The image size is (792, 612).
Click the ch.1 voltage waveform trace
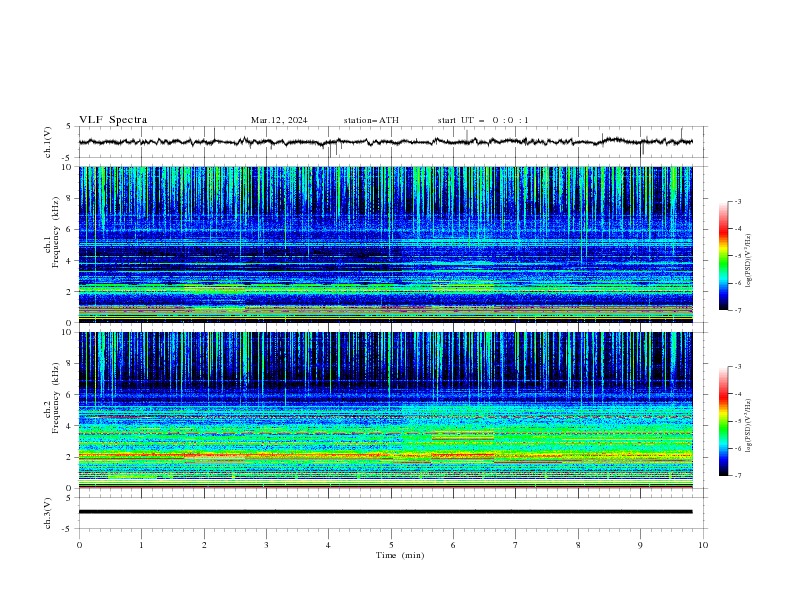tap(386, 142)
